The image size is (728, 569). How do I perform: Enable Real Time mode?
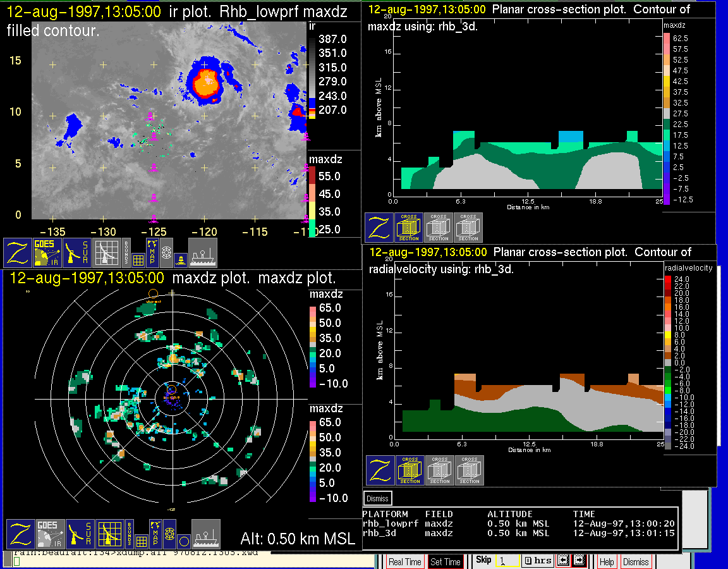404,561
